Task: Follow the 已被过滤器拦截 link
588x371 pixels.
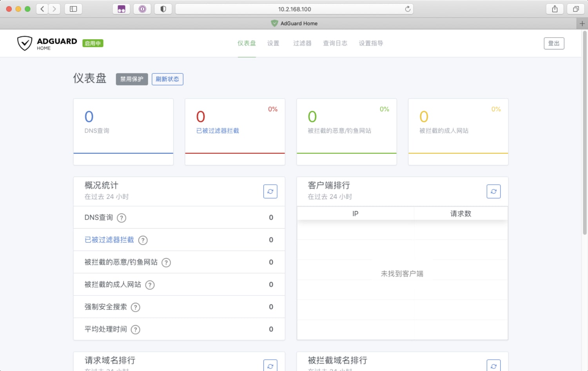Action: 109,240
